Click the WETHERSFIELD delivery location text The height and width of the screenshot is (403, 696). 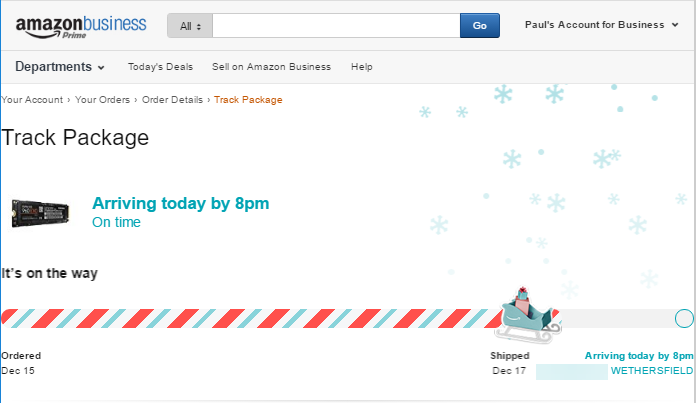pos(652,371)
